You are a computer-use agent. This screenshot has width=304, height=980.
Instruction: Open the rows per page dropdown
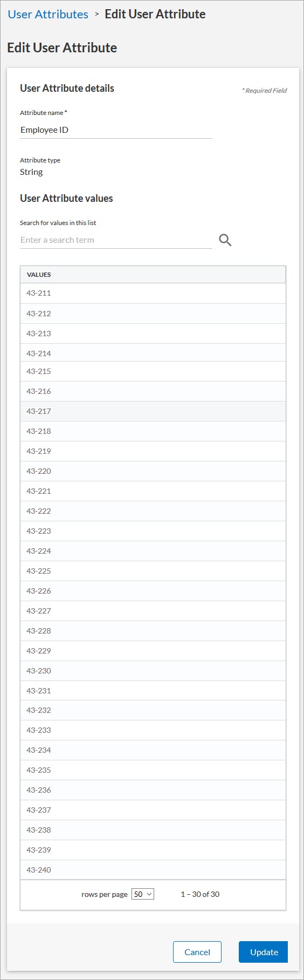143,894
